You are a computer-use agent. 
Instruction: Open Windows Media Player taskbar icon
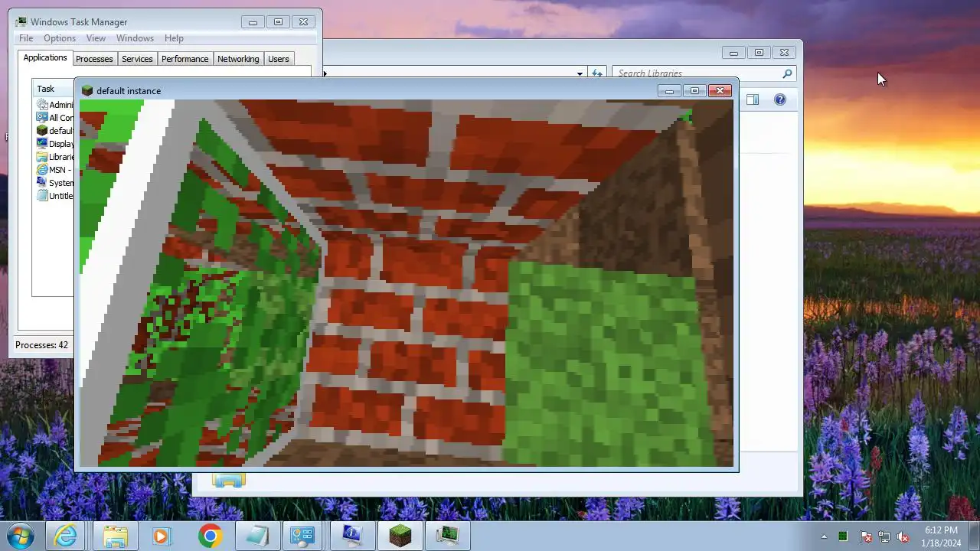(161, 536)
